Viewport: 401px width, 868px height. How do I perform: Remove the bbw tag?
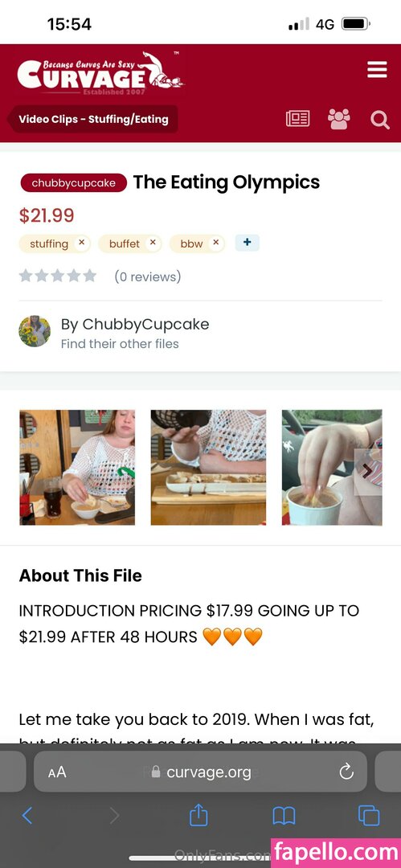coord(216,243)
